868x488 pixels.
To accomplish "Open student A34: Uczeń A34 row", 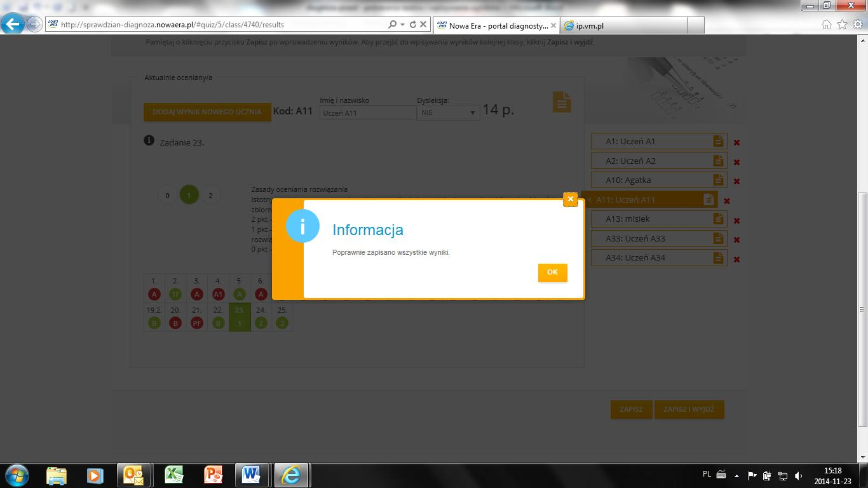I will [x=659, y=257].
